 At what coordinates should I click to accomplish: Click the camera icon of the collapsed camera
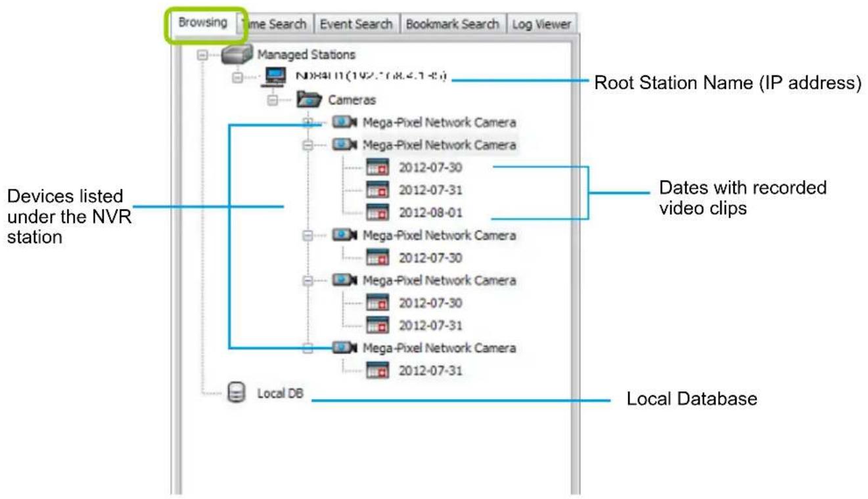(344, 122)
